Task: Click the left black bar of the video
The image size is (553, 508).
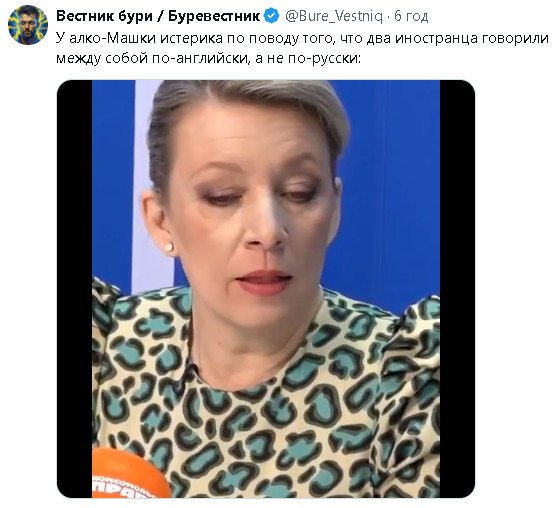Action: [x=74, y=289]
